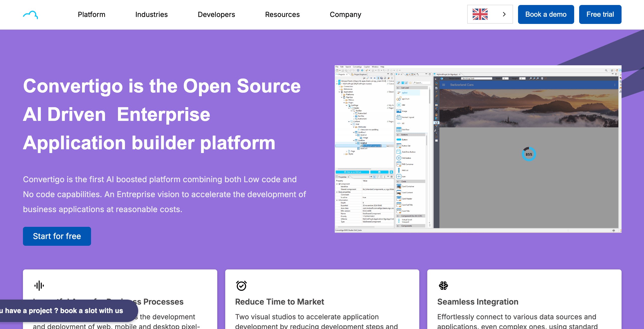Viewport: 644px width, 329px height.
Task: Select the Grid Row palette icon
Action: (399, 130)
